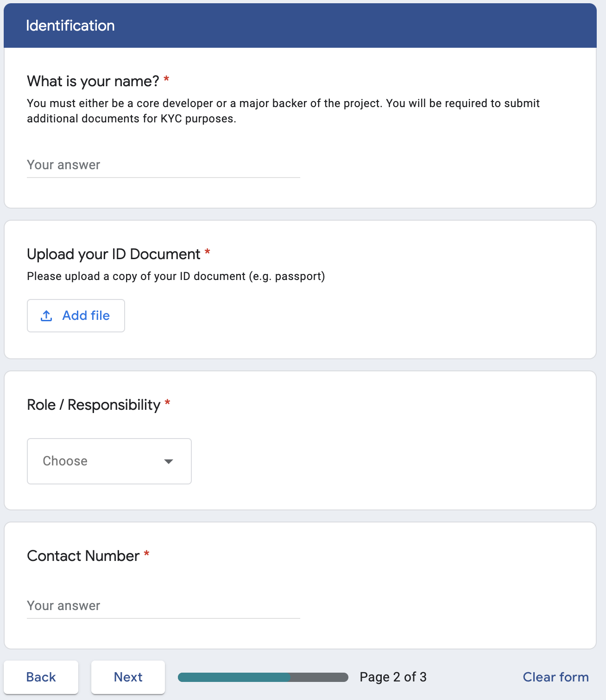606x700 pixels.
Task: Click the "Upload your ID Document" heading
Action: (114, 254)
